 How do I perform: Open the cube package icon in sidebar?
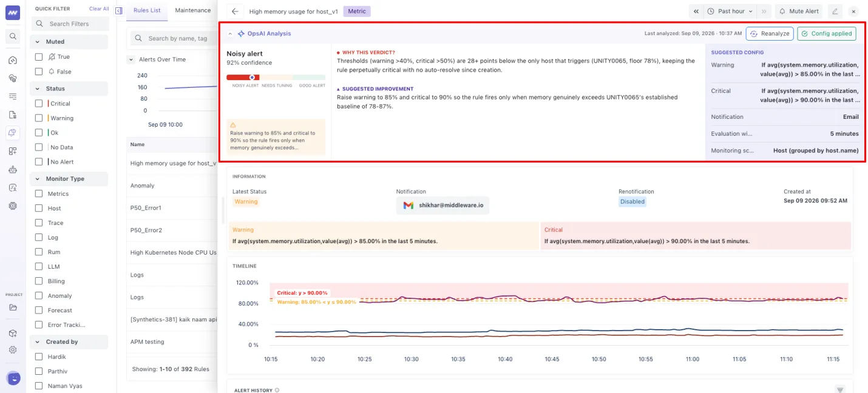[13, 333]
